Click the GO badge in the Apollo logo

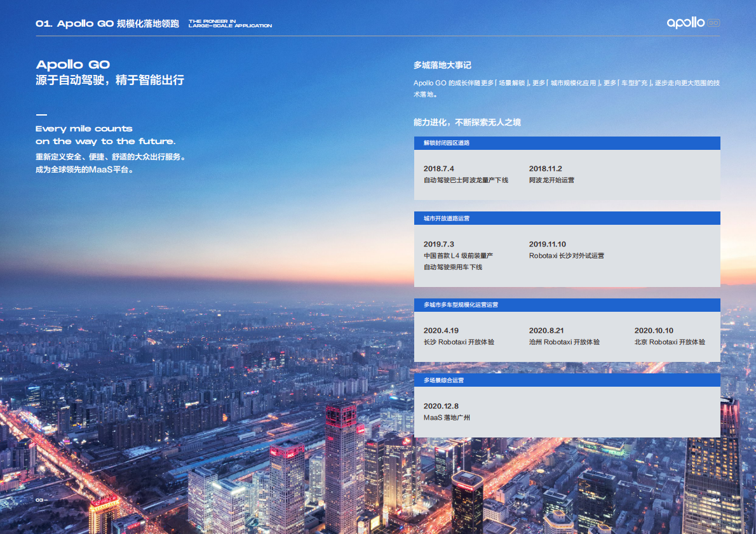(715, 22)
